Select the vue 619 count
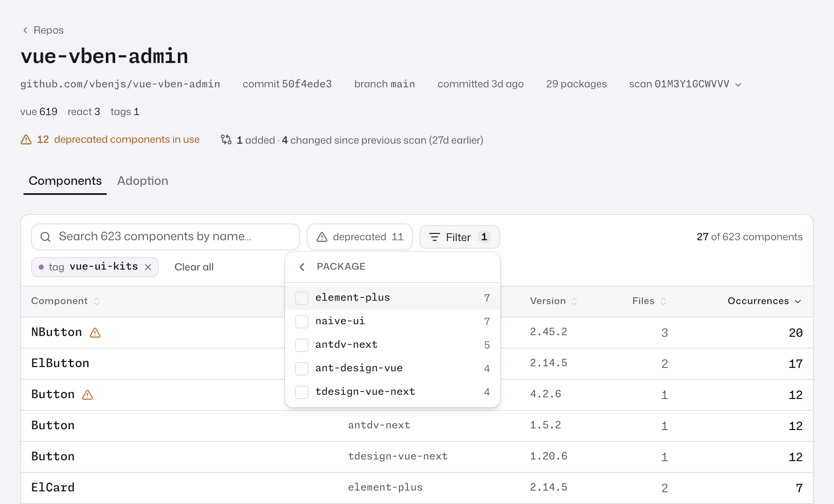This screenshot has width=834, height=504. pos(39,112)
